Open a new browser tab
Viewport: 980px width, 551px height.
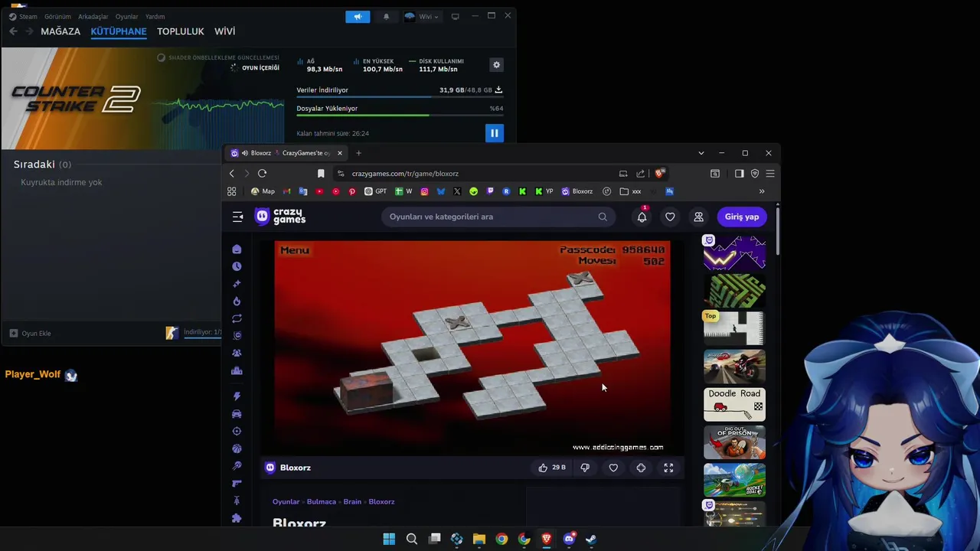point(358,153)
